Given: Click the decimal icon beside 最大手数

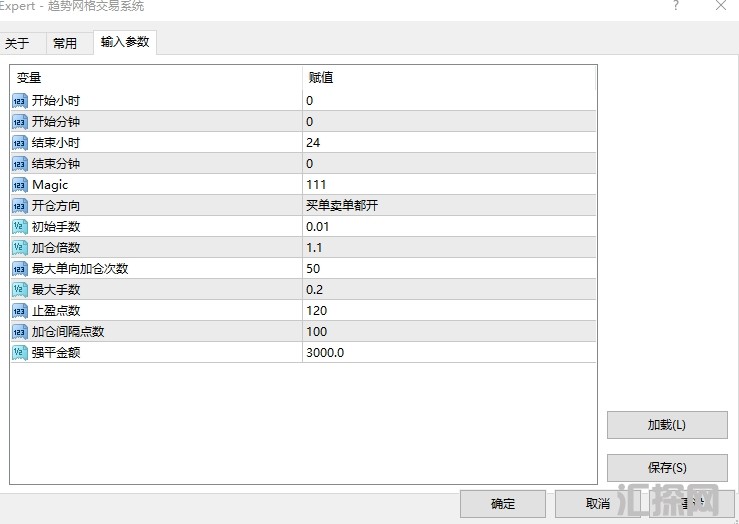Looking at the screenshot, I should click(19, 290).
